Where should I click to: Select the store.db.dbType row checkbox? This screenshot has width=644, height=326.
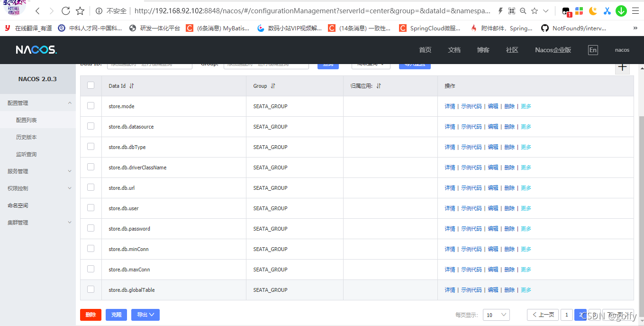click(x=91, y=147)
